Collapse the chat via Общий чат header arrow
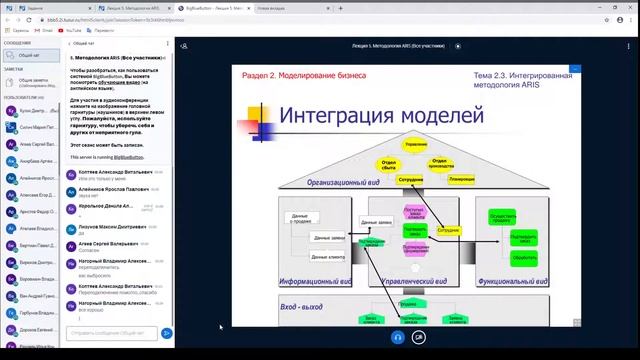The image size is (640, 360). tap(81, 43)
